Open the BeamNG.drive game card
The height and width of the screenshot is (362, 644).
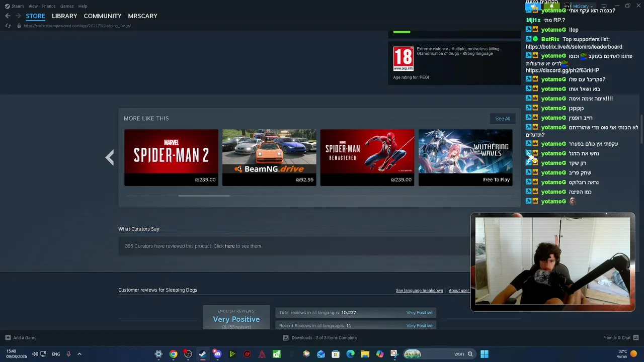click(x=269, y=157)
